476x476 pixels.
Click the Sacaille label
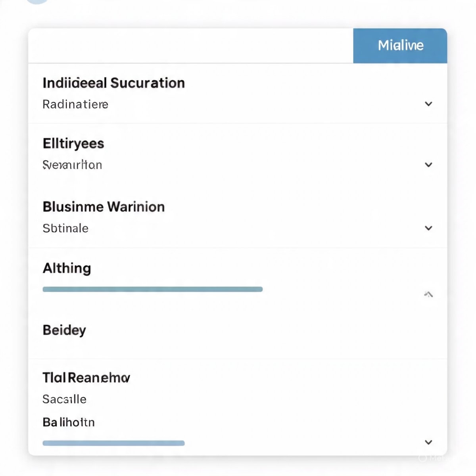click(64, 399)
